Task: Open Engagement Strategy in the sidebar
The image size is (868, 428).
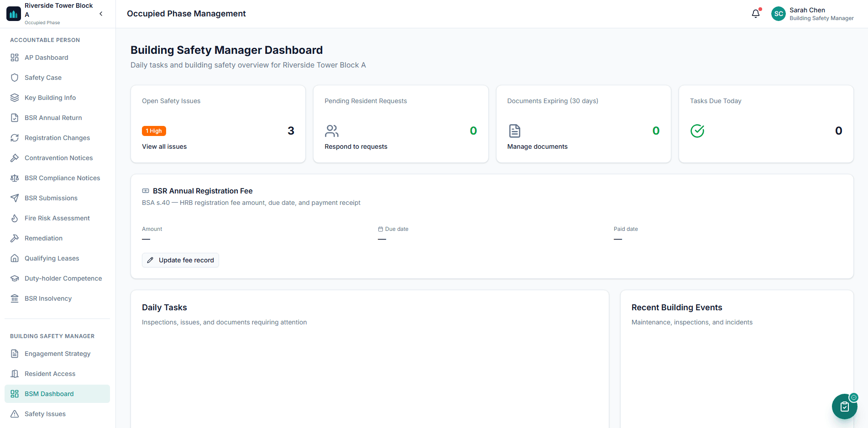Action: (57, 354)
